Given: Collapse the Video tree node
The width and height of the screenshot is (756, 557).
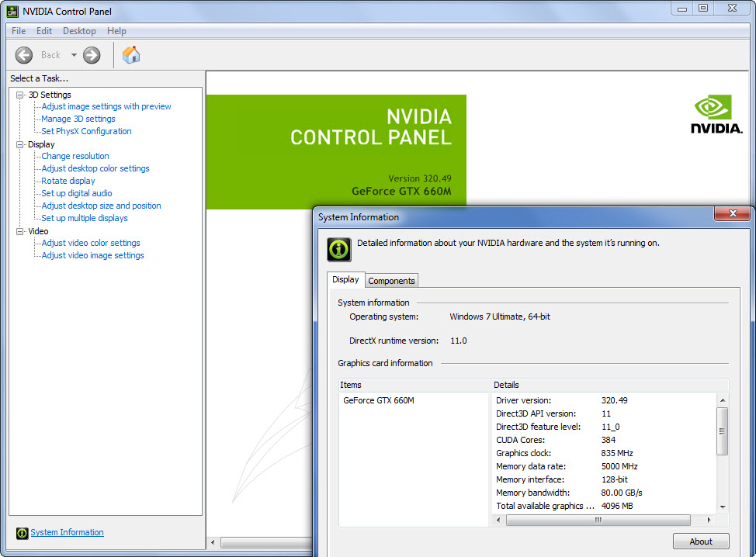Looking at the screenshot, I should 19,231.
